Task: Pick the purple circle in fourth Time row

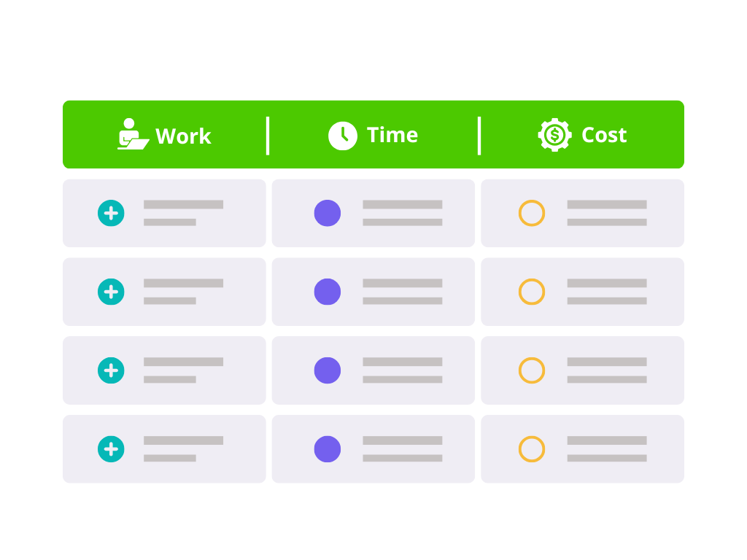Action: [x=328, y=449]
